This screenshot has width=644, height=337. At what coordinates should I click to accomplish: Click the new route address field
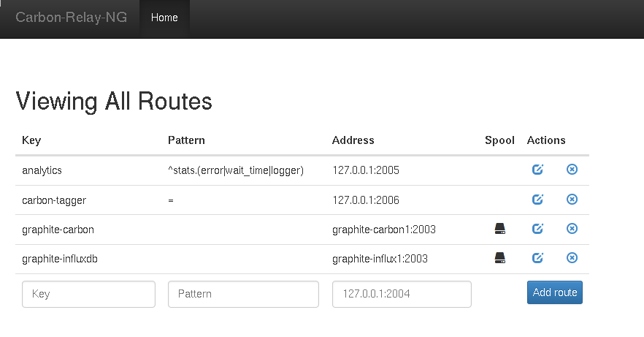tap(401, 294)
